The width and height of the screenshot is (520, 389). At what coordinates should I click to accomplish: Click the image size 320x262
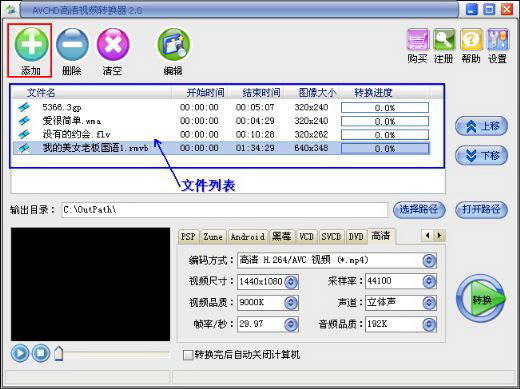(311, 135)
